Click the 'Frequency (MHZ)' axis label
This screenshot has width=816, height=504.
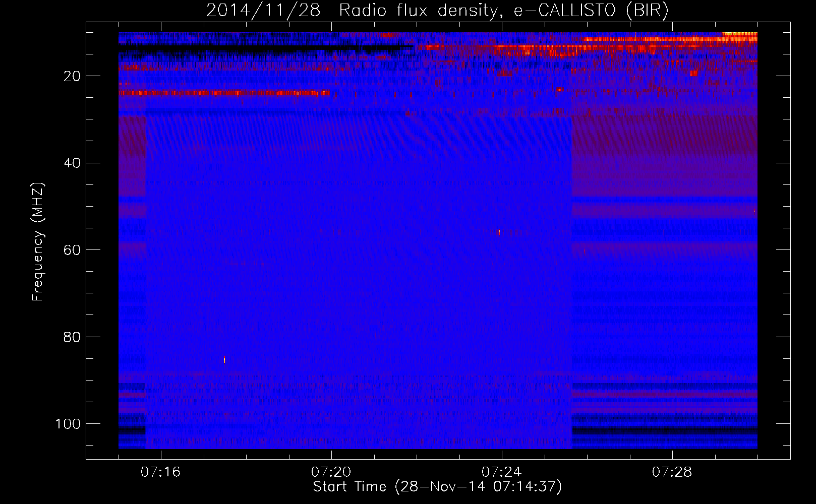38,242
